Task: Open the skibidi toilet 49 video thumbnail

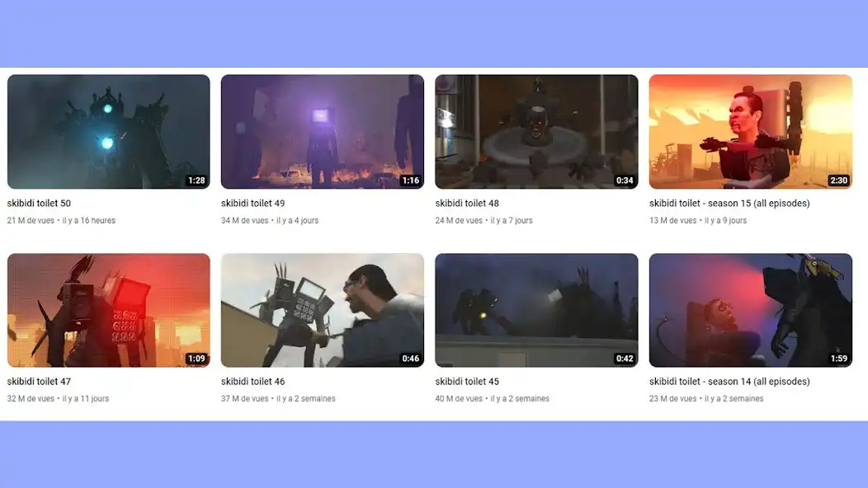Action: 322,132
